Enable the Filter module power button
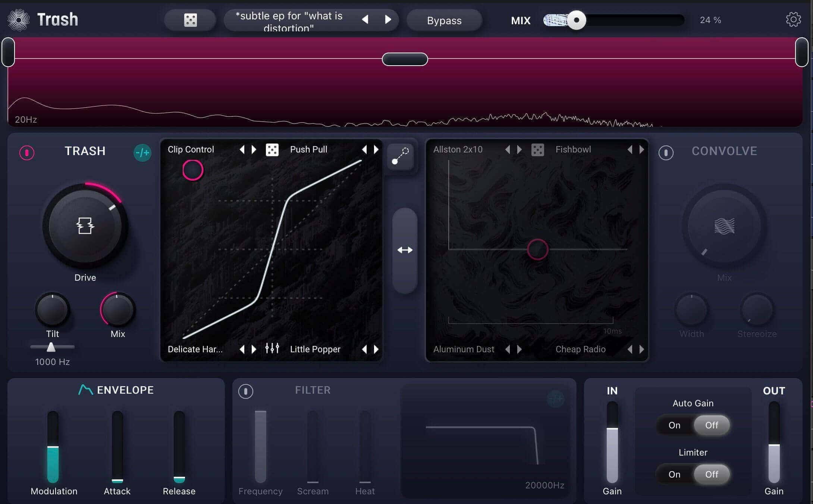 click(x=245, y=391)
